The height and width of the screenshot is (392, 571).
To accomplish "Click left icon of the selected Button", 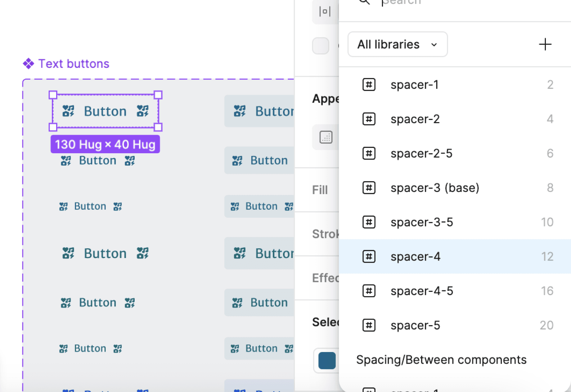I will tap(68, 111).
